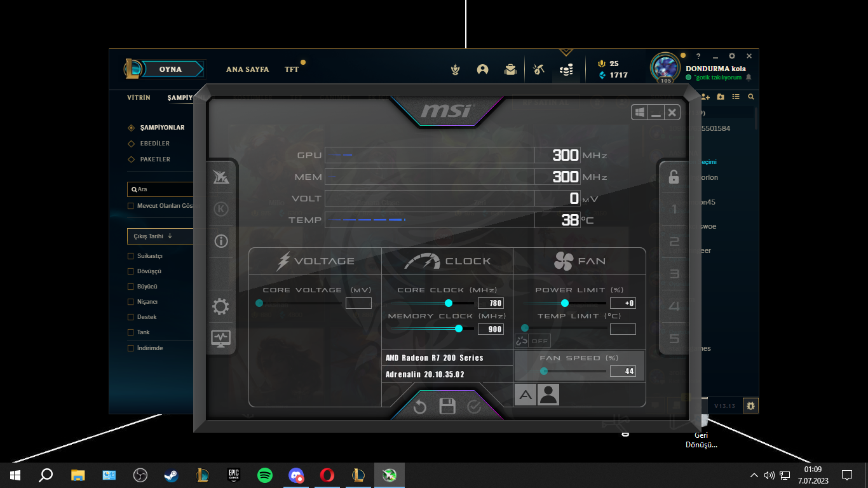Click the Kombustor K icon in Afterburner
The image size is (868, 488).
pyautogui.click(x=221, y=209)
